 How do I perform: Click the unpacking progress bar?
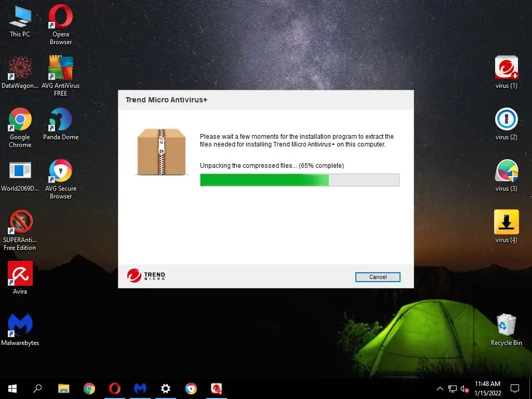[x=300, y=180]
